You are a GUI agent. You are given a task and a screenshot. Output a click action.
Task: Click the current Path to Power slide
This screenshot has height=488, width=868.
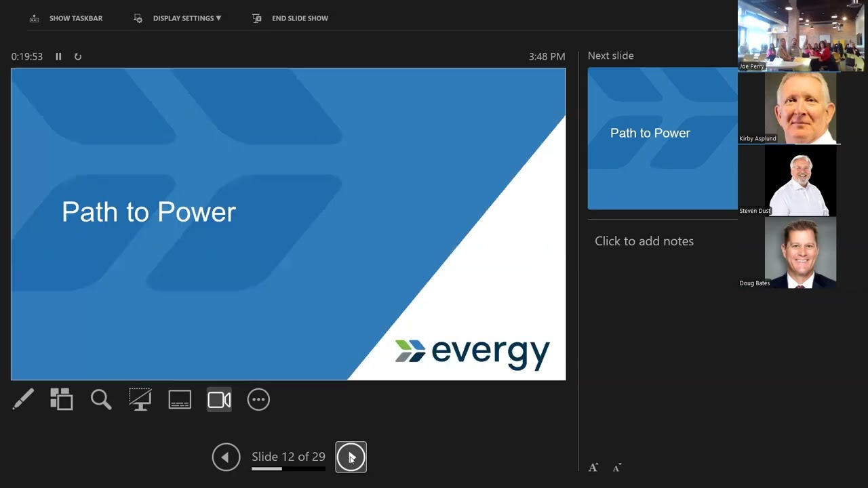(288, 224)
